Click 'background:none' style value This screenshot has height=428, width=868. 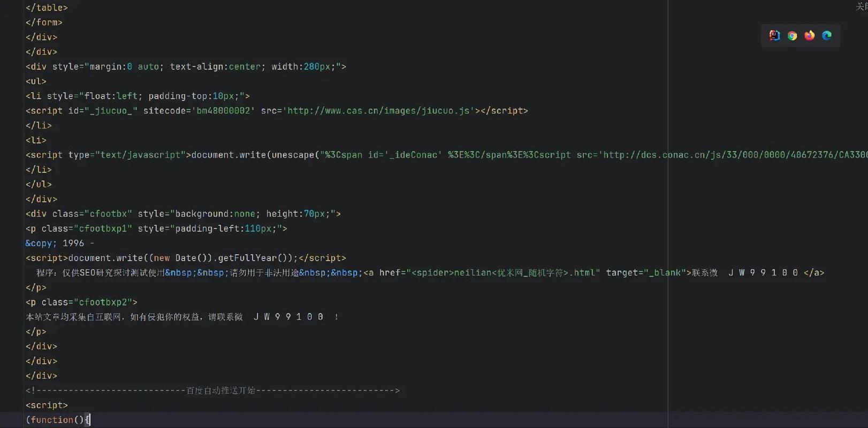[215, 214]
